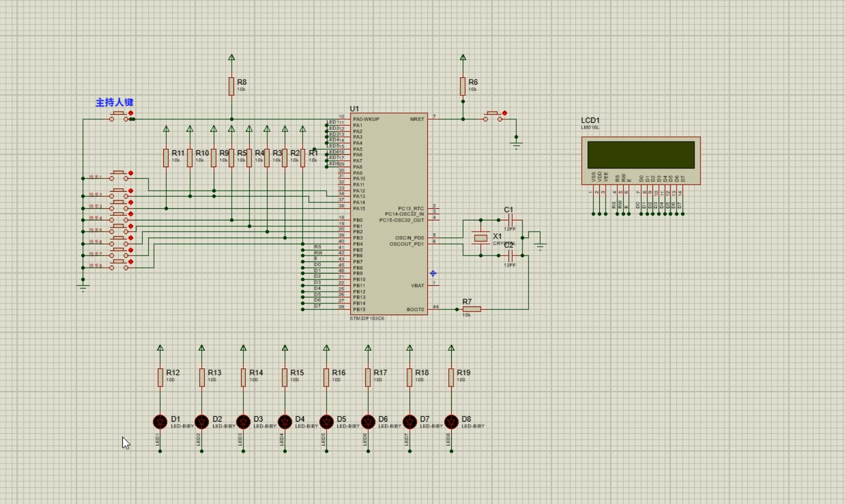Select the D8 LED symbol

point(451,422)
